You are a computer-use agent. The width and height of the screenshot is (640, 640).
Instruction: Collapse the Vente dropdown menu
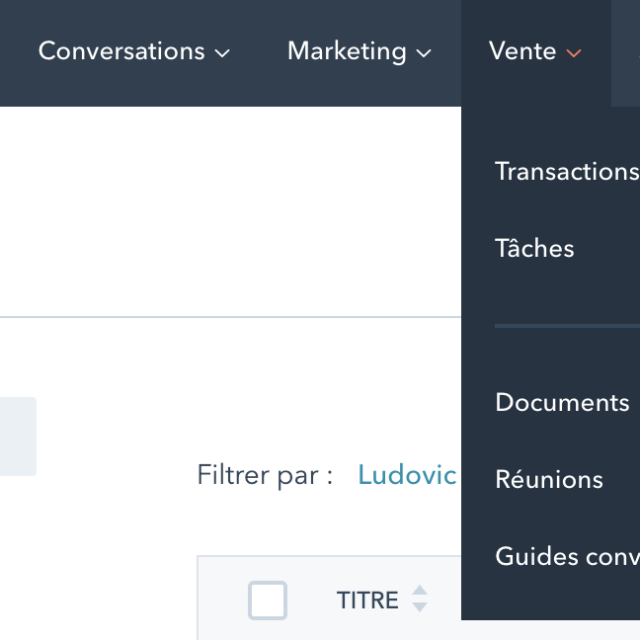click(x=535, y=52)
